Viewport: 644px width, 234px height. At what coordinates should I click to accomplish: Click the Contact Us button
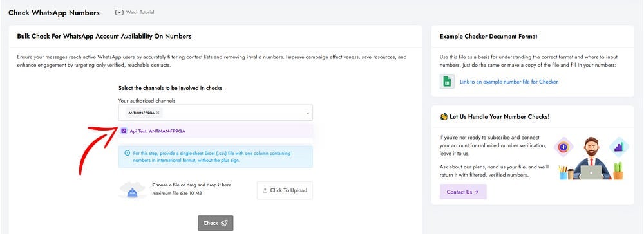pyautogui.click(x=463, y=192)
